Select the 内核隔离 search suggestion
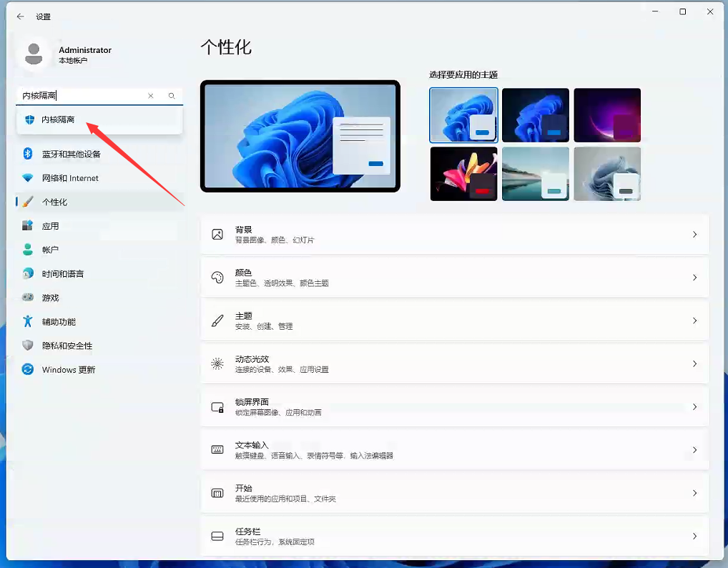 [x=99, y=119]
